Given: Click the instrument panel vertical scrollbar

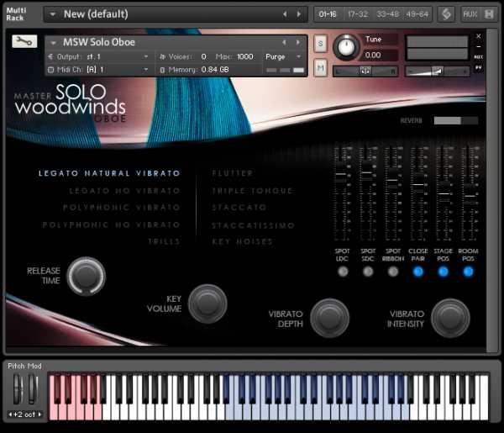Looking at the screenshot, I should pos(492,191).
